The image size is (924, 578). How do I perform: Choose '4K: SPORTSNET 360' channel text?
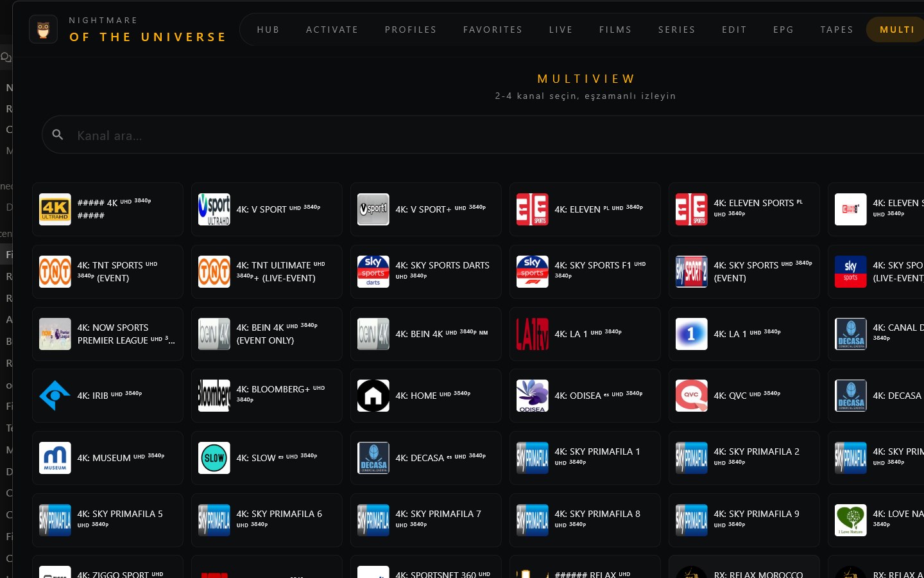click(443, 574)
